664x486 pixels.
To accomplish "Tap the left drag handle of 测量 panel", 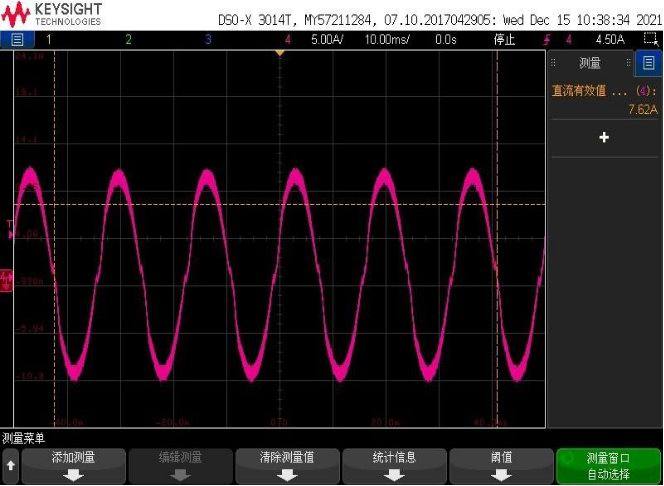I will (553, 63).
